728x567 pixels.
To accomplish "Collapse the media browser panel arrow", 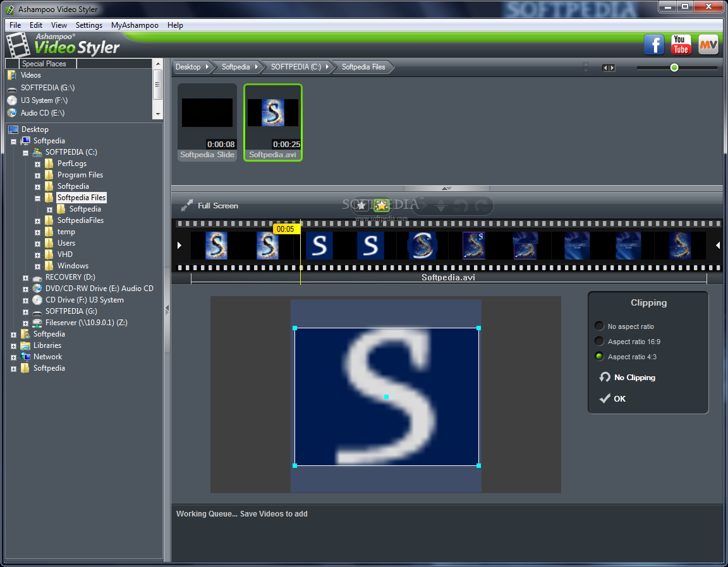I will [x=446, y=188].
